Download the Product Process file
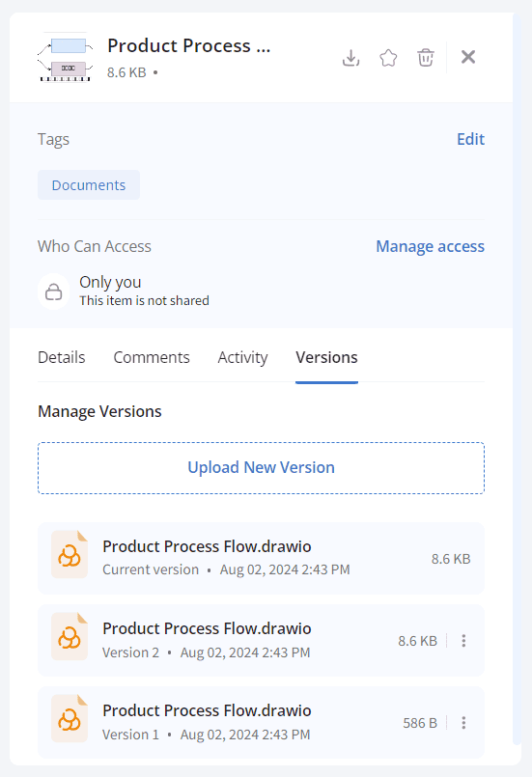 coord(351,58)
